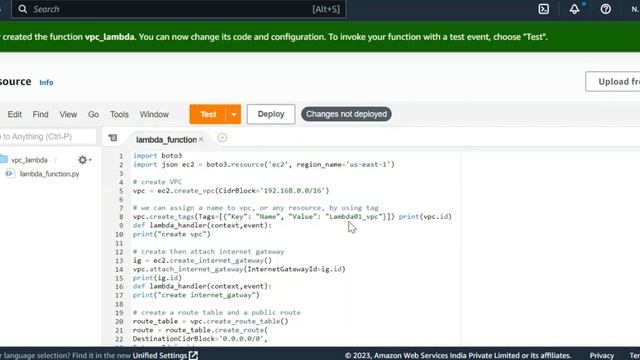Deploy the function code
This screenshot has height=360, width=640.
pos(271,114)
